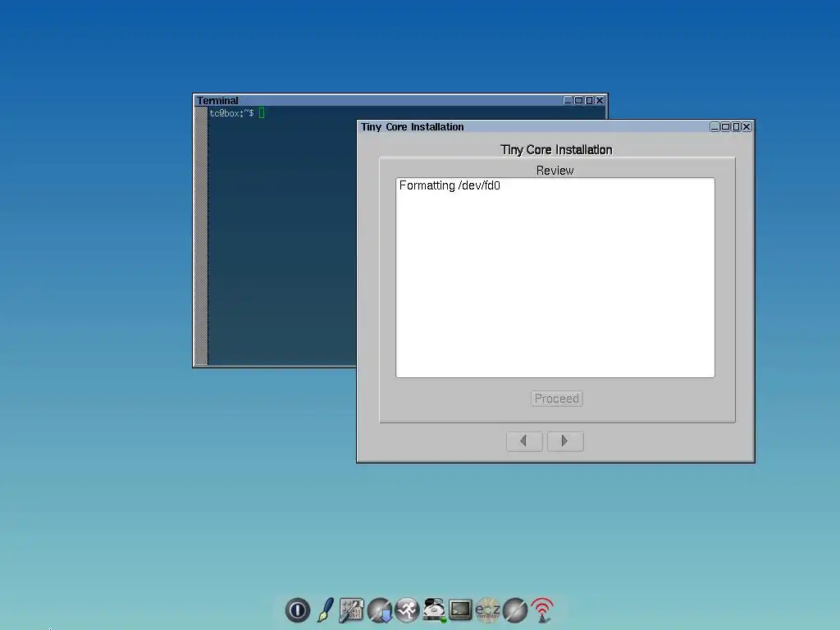The image size is (840, 630).
Task: Open the Apps download-arrow dock icon
Action: [x=380, y=610]
